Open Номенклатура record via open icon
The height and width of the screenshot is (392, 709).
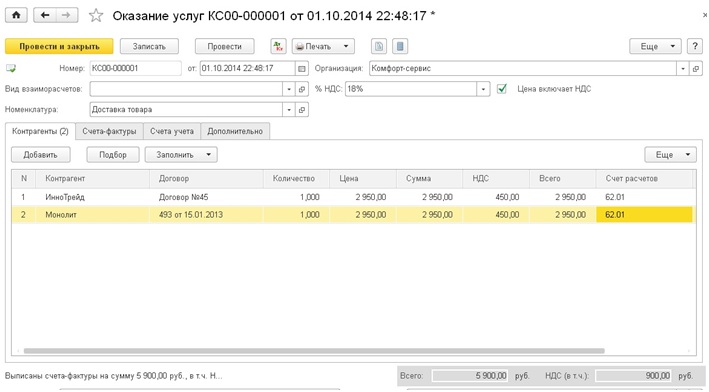coord(302,109)
